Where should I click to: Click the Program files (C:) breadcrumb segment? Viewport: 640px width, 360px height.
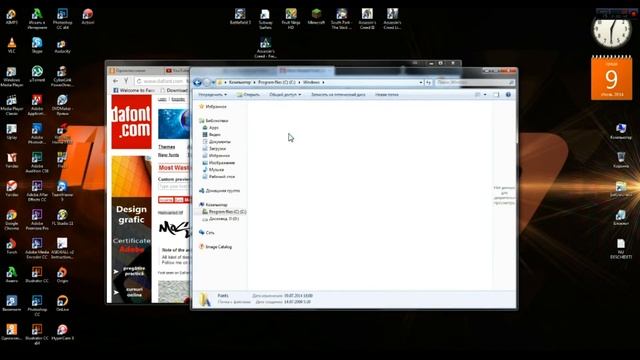click(276, 82)
